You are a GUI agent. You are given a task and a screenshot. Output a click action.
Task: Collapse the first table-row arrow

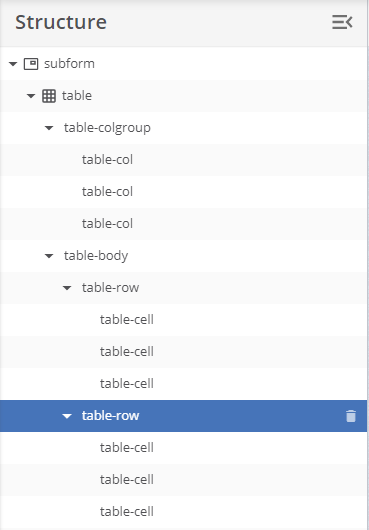[x=67, y=288]
